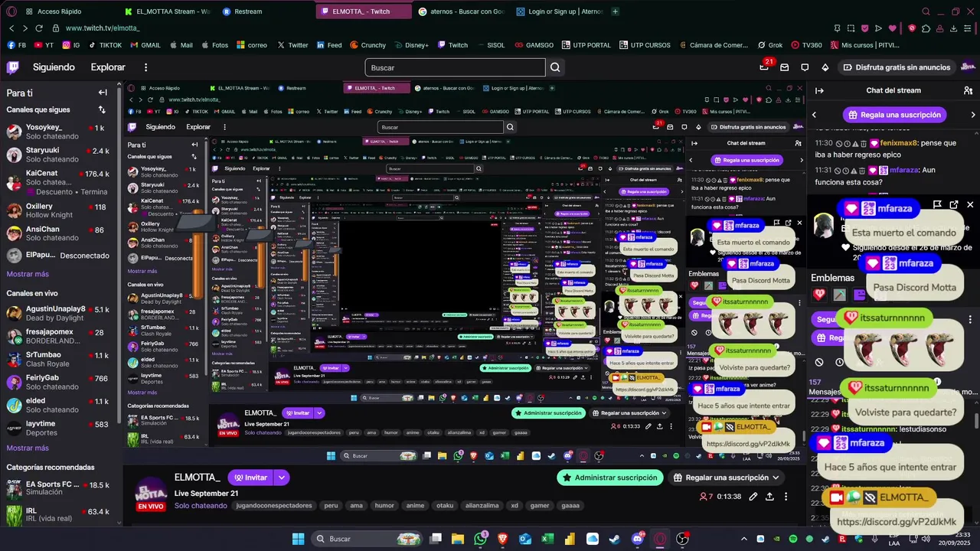Open EA Sports FC recommended category
This screenshot has width=980, height=551.
coord(58,488)
